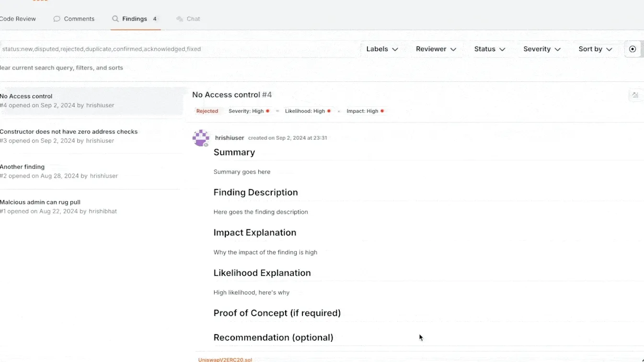644x362 pixels.
Task: Click 'Why the impact of the finding is high'
Action: (x=265, y=252)
